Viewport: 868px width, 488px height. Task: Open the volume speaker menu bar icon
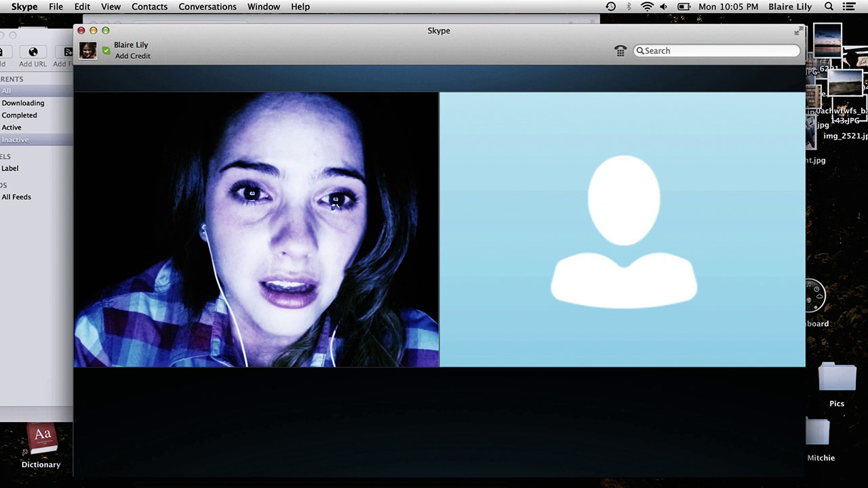pyautogui.click(x=663, y=7)
